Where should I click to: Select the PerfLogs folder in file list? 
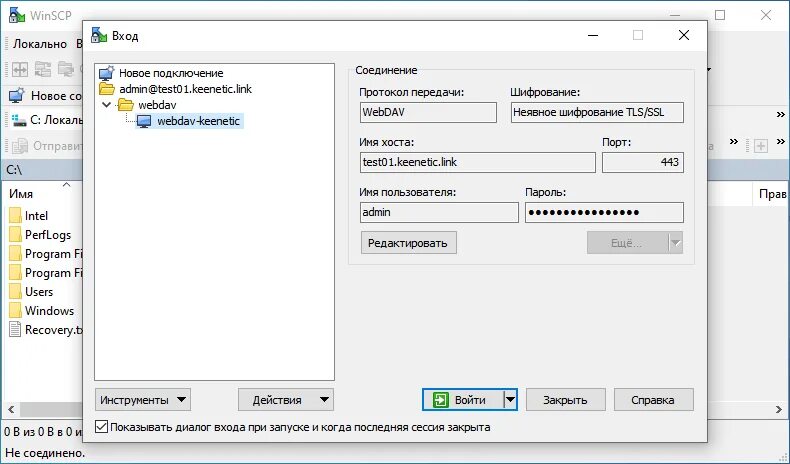(48, 235)
